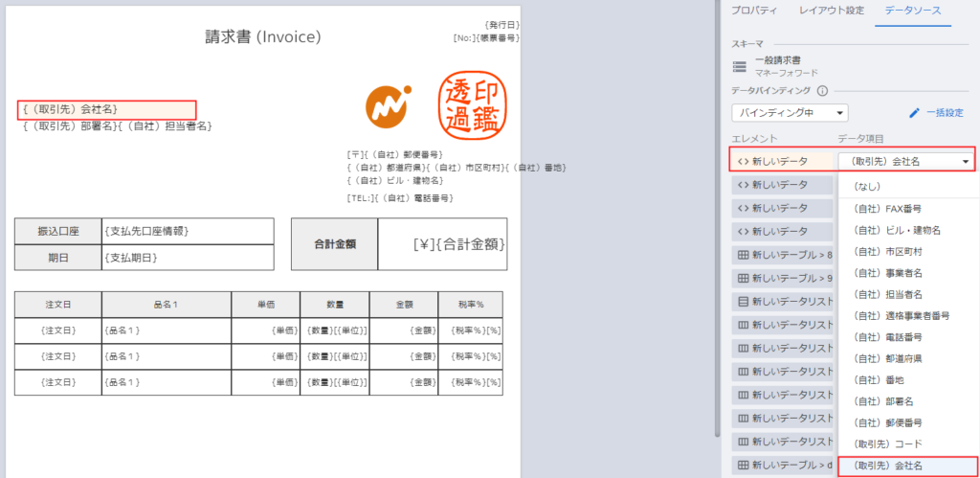
Task: Select the {(自社)ビル・建物名} canvas line
Action: (395, 180)
